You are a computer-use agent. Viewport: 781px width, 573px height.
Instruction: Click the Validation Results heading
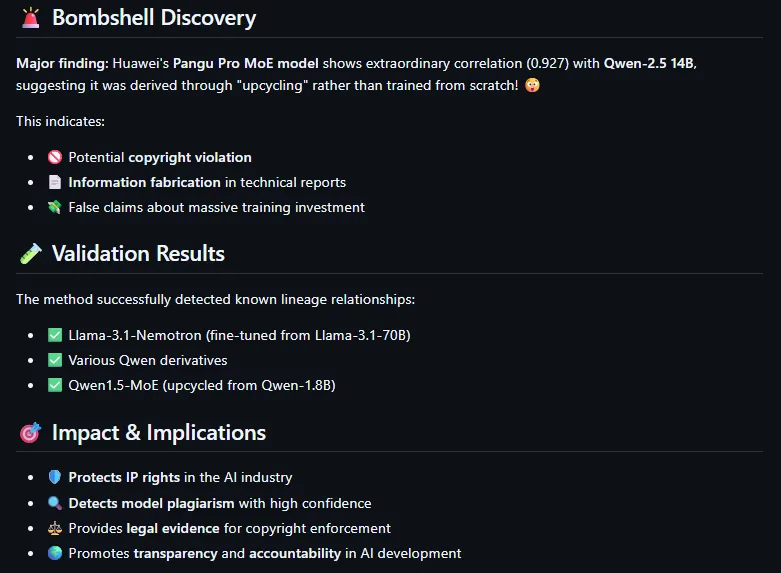(x=138, y=254)
